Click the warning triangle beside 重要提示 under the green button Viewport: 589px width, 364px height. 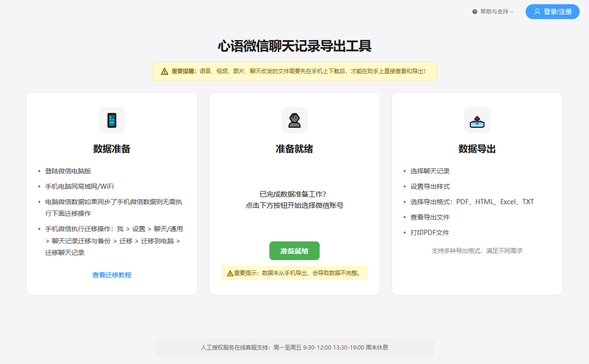click(230, 273)
